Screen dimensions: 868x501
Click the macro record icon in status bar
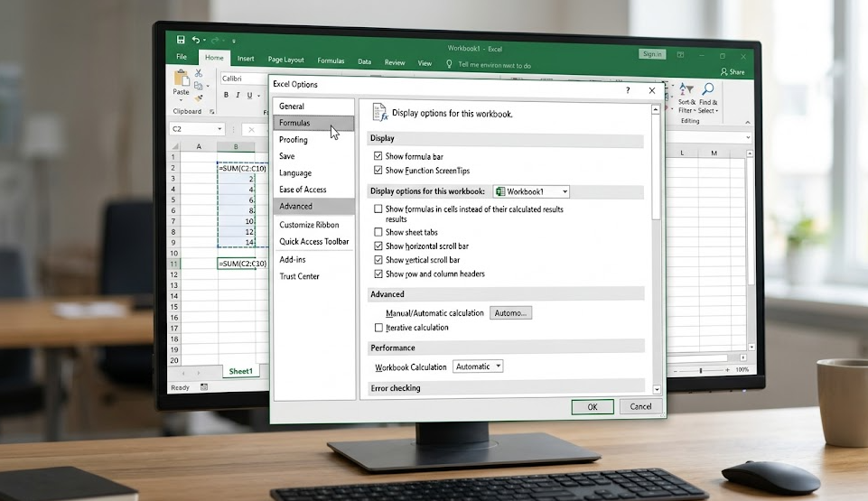click(x=204, y=387)
